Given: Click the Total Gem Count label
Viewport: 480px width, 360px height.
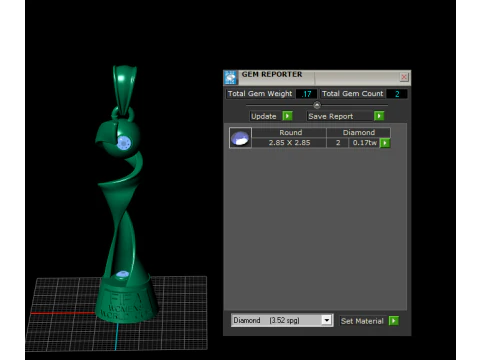Looking at the screenshot, I should click(x=353, y=94).
